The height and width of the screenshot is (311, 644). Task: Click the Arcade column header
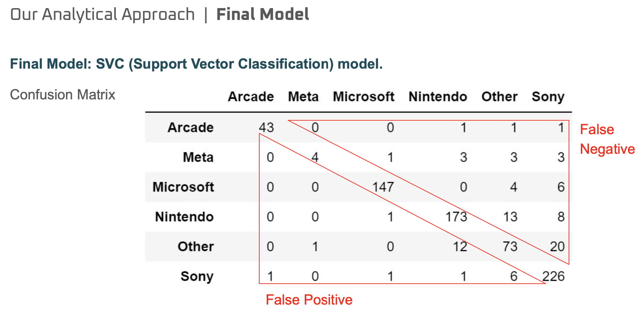251,97
